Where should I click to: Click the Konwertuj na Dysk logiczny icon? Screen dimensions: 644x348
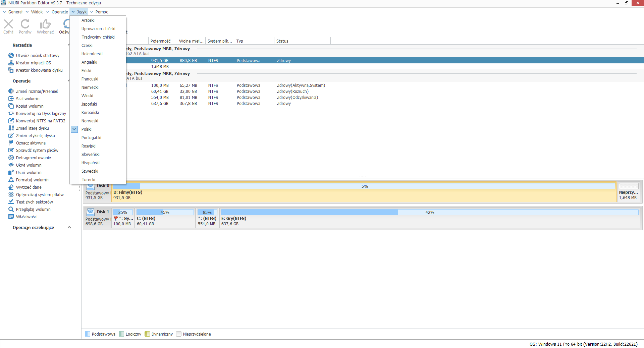pyautogui.click(x=11, y=113)
